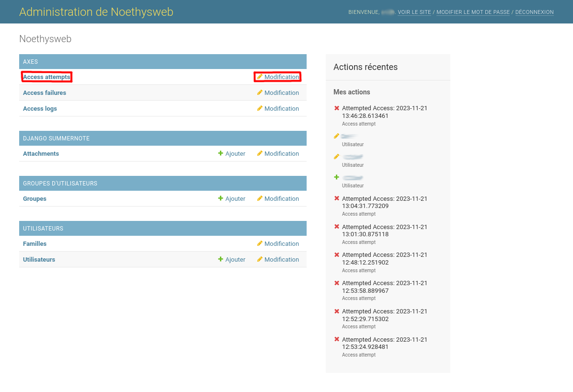This screenshot has height=392, width=573.
Task: Open the Utilisateurs model page
Action: (x=39, y=259)
